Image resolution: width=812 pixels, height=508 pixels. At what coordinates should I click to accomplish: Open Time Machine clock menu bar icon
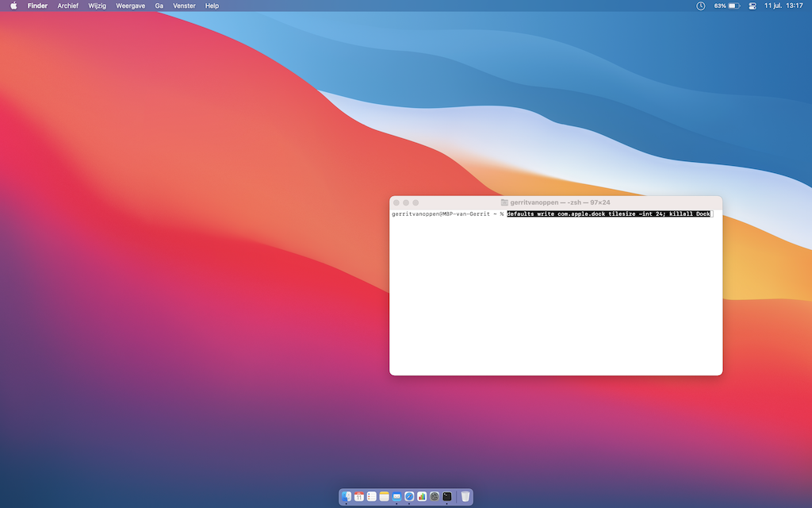tap(700, 6)
